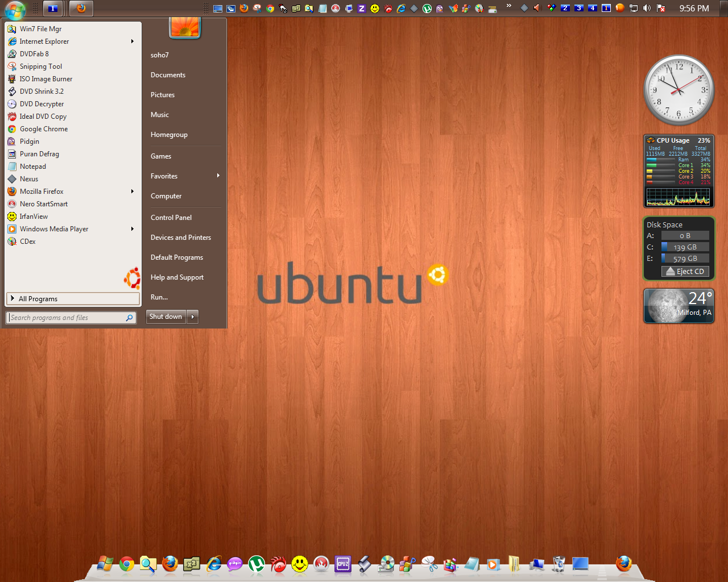Expand Internet Explorer jump list arrow

133,41
